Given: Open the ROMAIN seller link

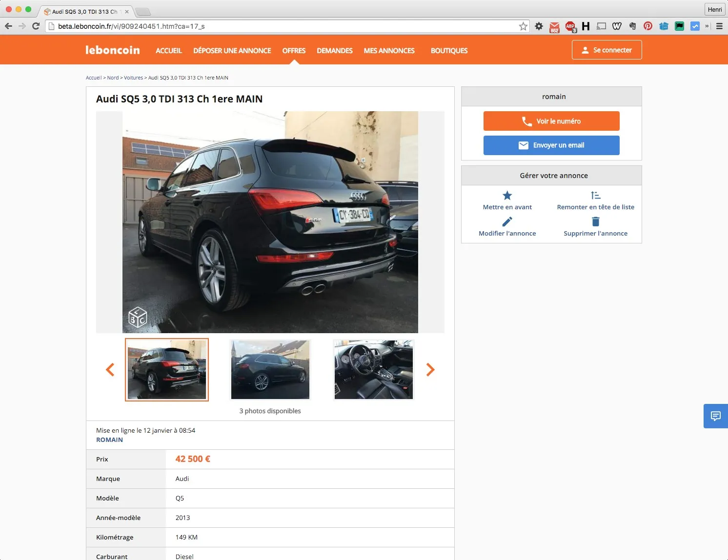Looking at the screenshot, I should (x=109, y=440).
